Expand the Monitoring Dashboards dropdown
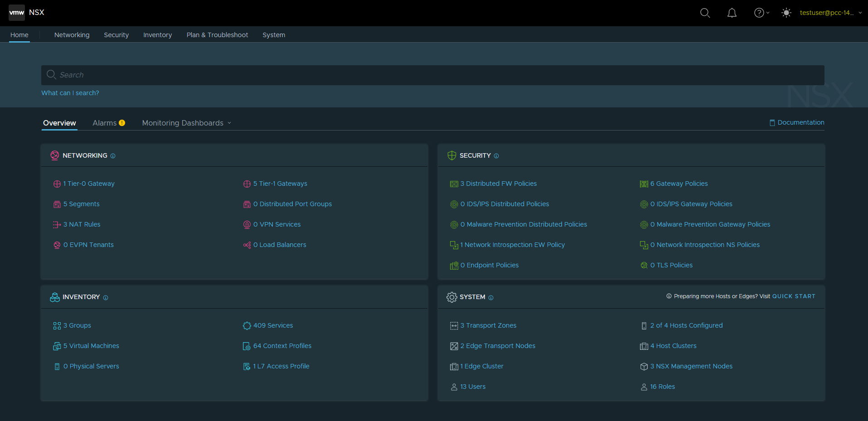Image resolution: width=868 pixels, height=421 pixels. tap(187, 123)
